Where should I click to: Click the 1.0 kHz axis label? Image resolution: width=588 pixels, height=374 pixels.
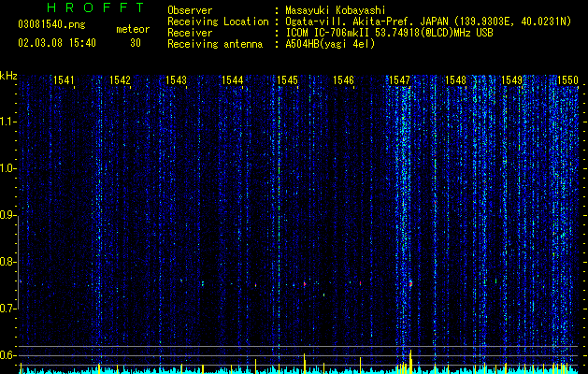(x=7, y=168)
